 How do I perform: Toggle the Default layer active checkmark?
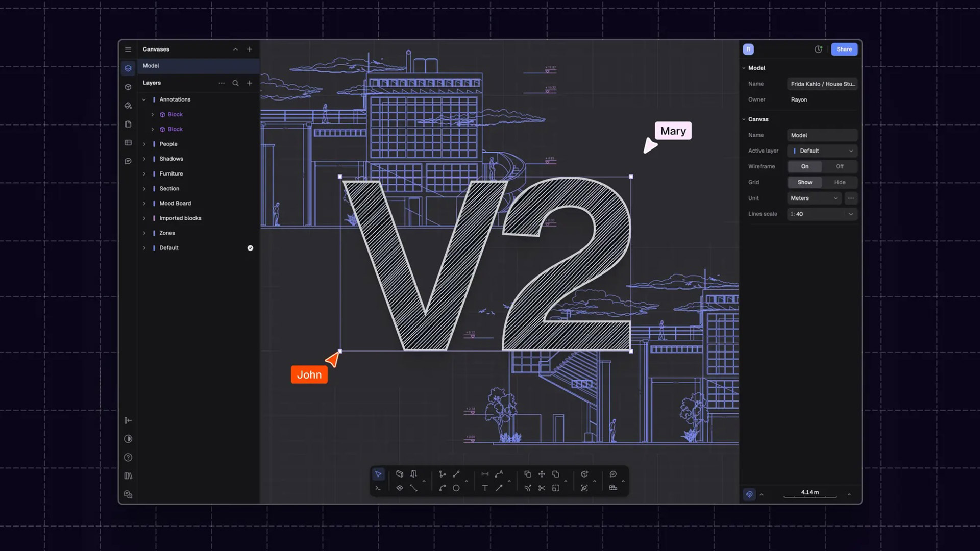click(250, 248)
